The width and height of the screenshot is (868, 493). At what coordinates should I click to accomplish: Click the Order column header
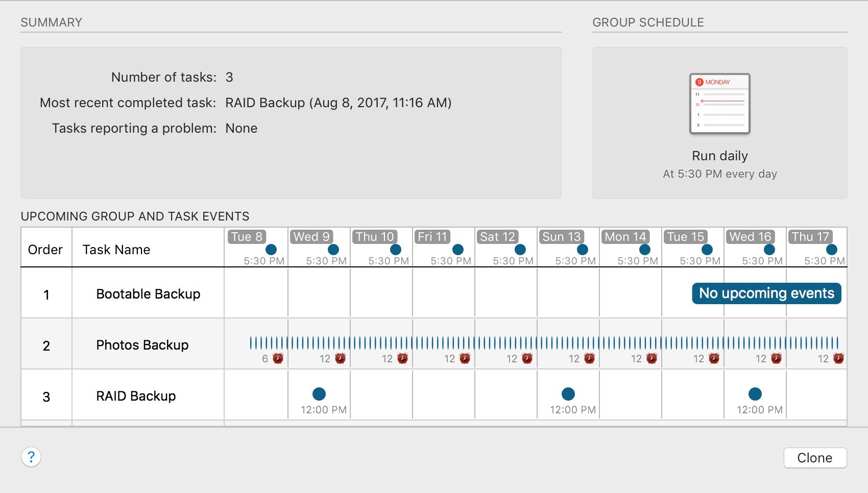[x=45, y=250]
